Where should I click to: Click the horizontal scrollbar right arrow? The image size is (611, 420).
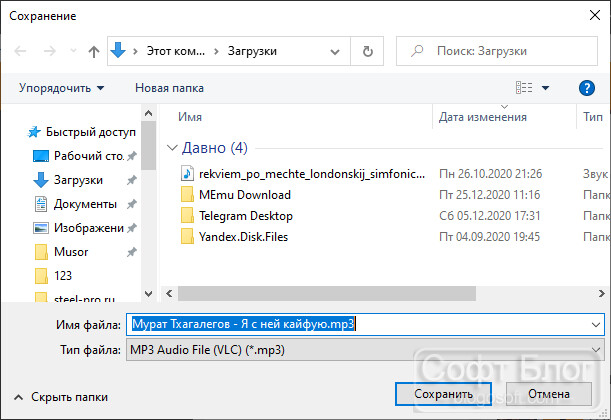pos(601,293)
